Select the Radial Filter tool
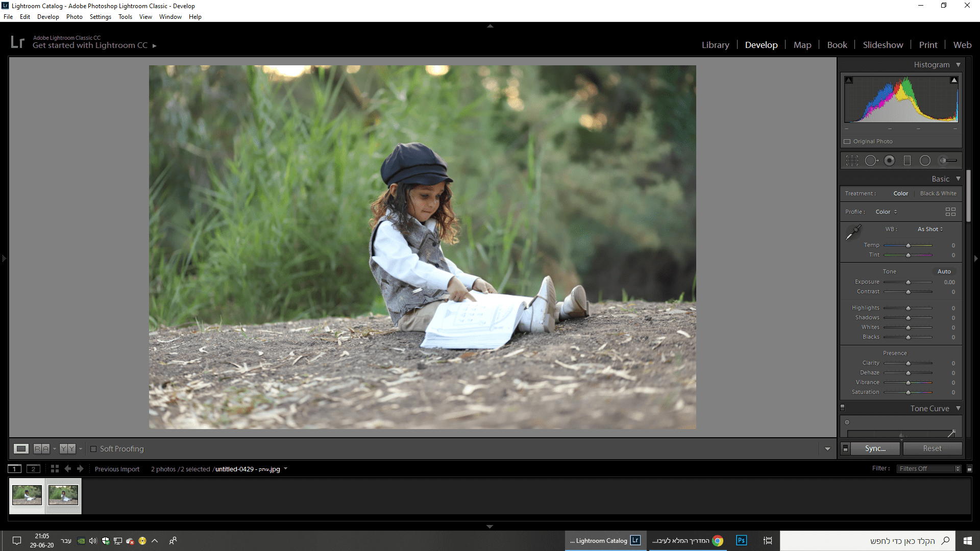The image size is (980, 551). (x=925, y=161)
